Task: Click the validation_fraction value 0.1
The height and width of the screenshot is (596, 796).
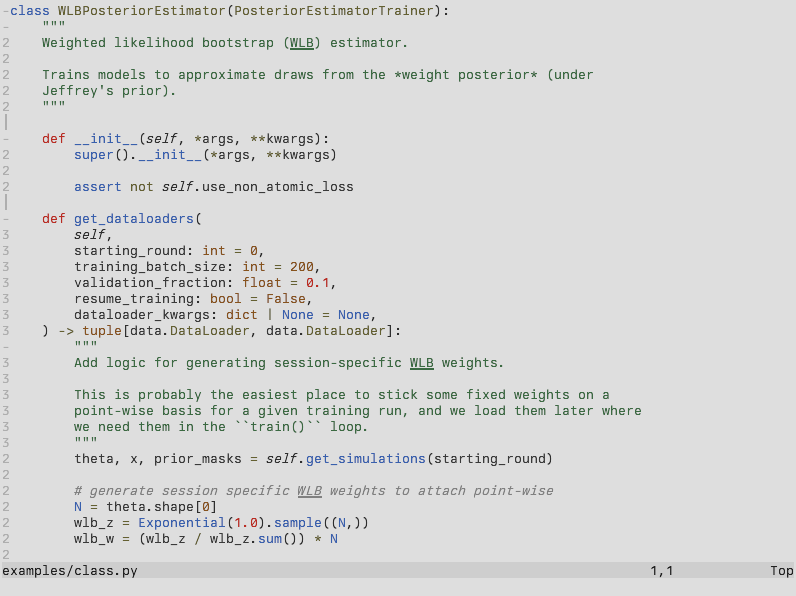Action: click(317, 283)
